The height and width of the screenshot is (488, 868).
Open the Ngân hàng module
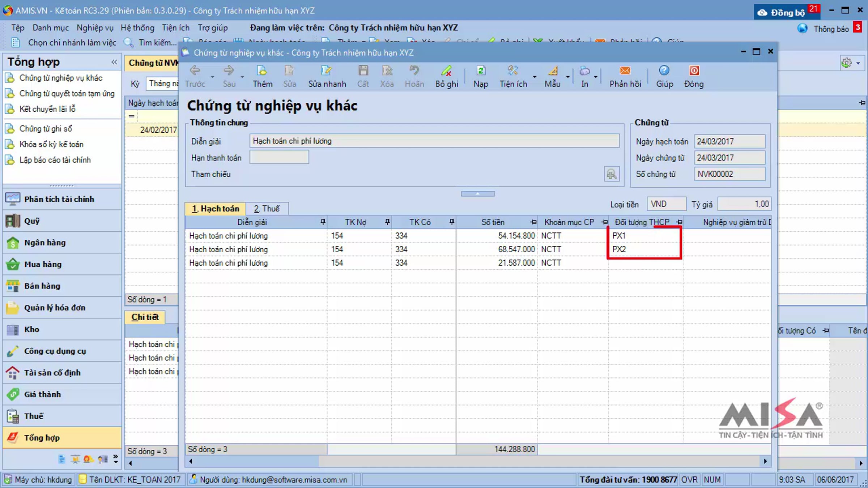[62, 243]
